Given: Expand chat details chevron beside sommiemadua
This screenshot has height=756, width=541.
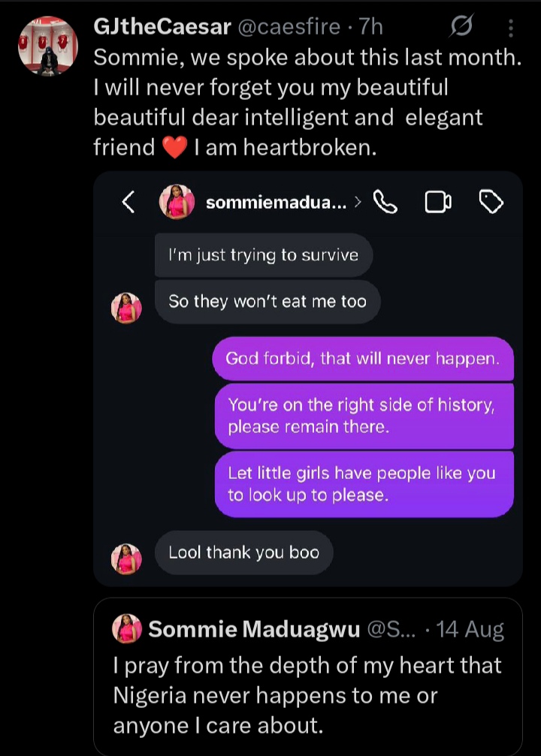Looking at the screenshot, I should [358, 202].
